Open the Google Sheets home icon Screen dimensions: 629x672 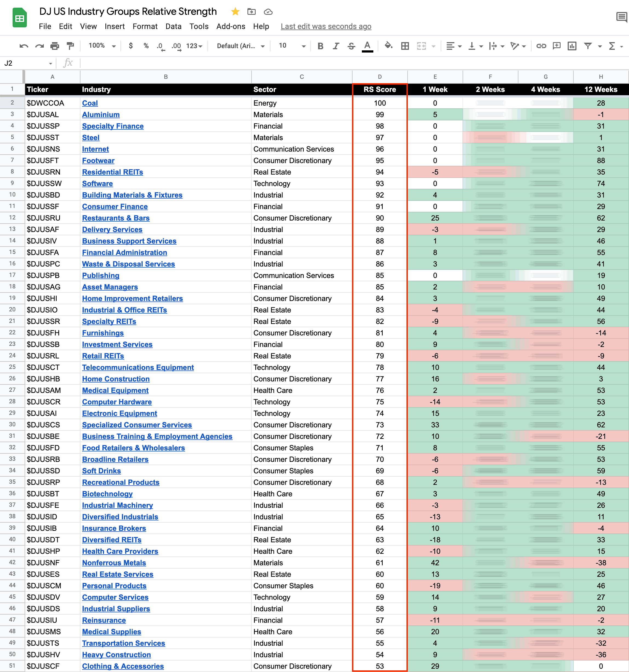pyautogui.click(x=20, y=18)
